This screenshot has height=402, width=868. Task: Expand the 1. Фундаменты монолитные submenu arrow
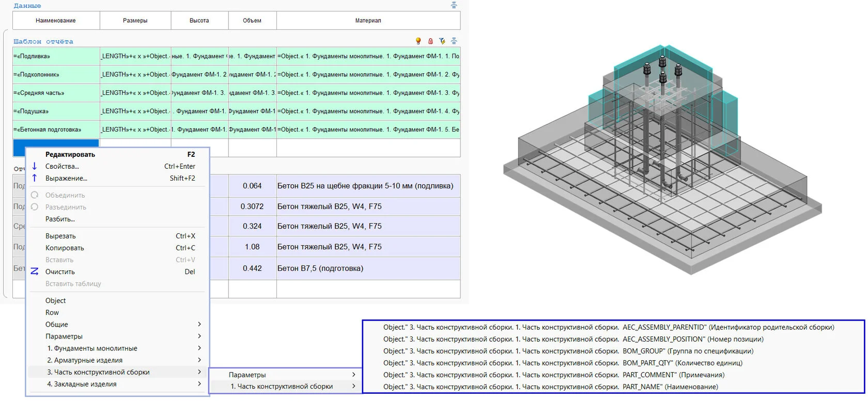pyautogui.click(x=199, y=348)
